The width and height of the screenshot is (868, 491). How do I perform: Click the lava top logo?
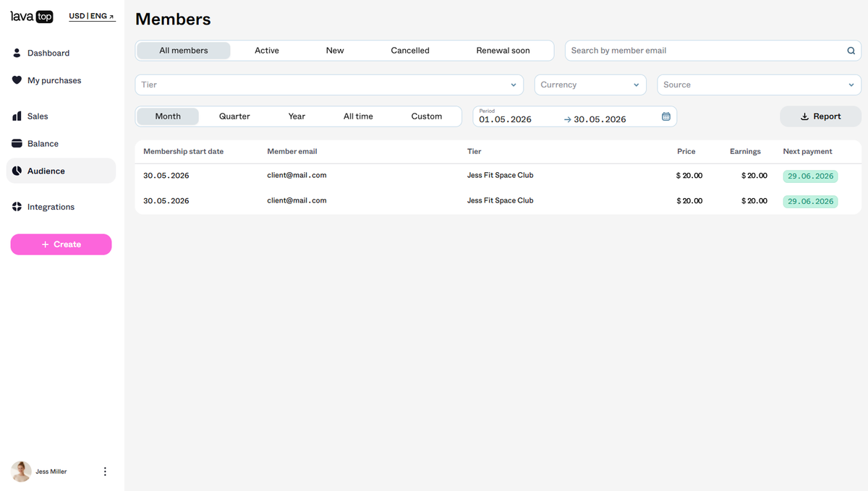coord(32,17)
